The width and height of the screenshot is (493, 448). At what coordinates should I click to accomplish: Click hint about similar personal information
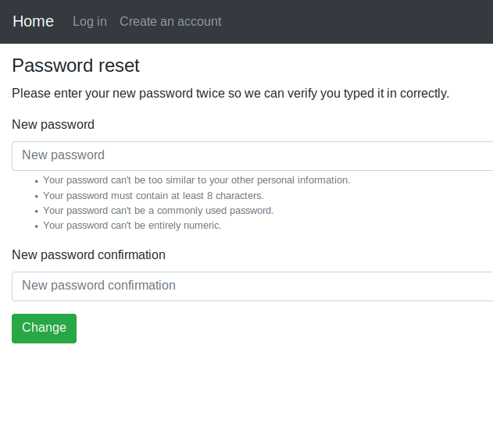(197, 180)
